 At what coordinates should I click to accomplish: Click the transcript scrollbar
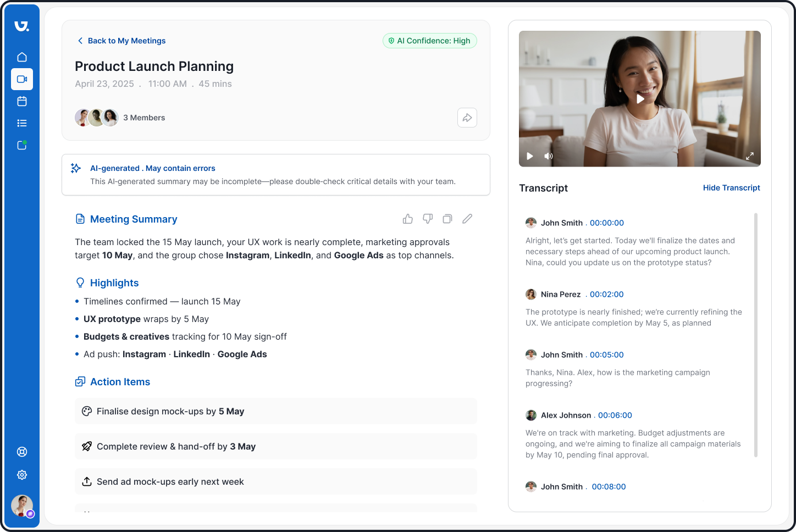756,335
